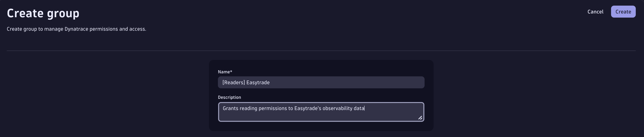This screenshot has width=644, height=137.
Task: Click the word "observability" in Description
Action: coord(337,109)
